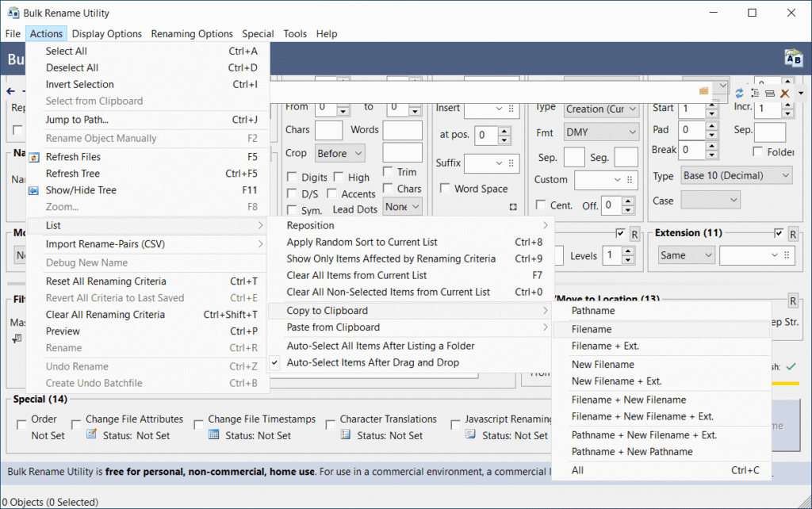This screenshot has height=509, width=812.
Task: Tick the Cent. checkbox
Action: tap(541, 205)
